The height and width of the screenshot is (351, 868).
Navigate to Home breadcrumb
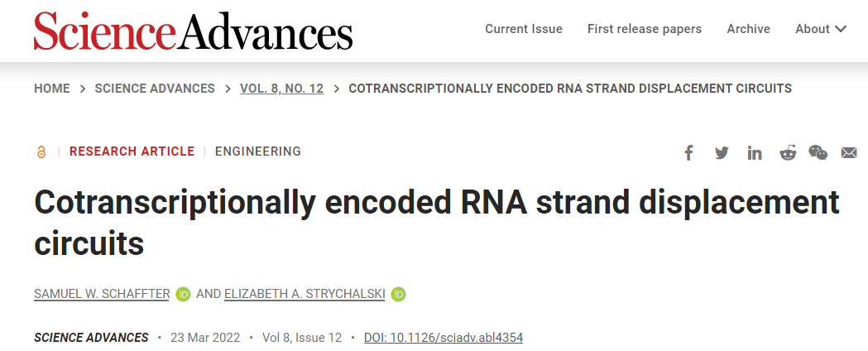pos(52,89)
